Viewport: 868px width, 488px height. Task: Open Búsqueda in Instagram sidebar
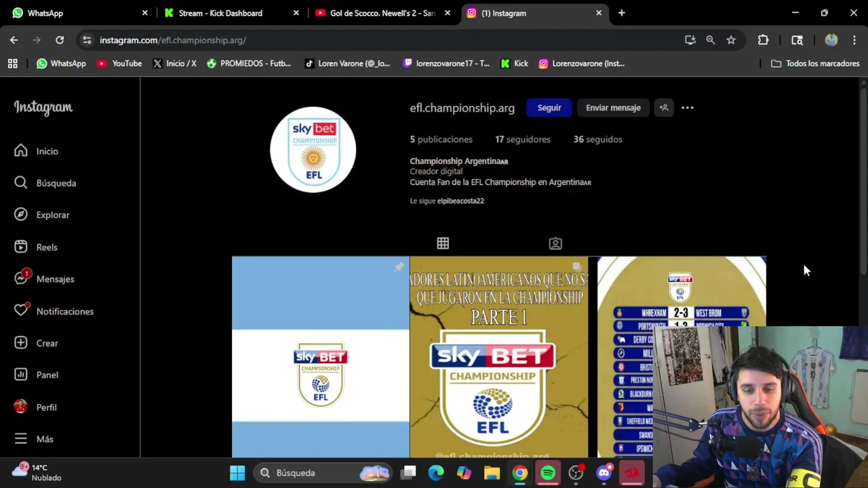point(45,183)
